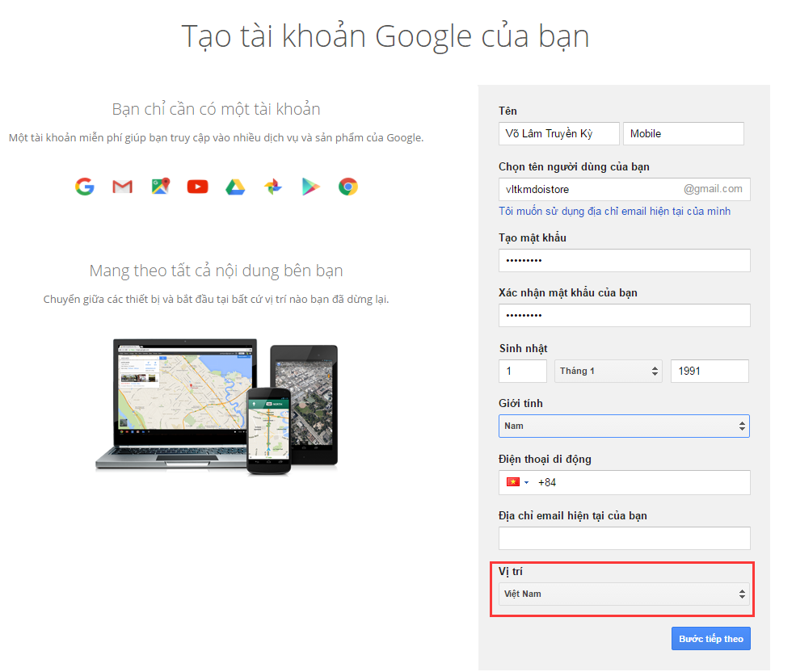Viewport: 796px width, 672px height.
Task: Click the YouTube play icon
Action: [x=197, y=187]
